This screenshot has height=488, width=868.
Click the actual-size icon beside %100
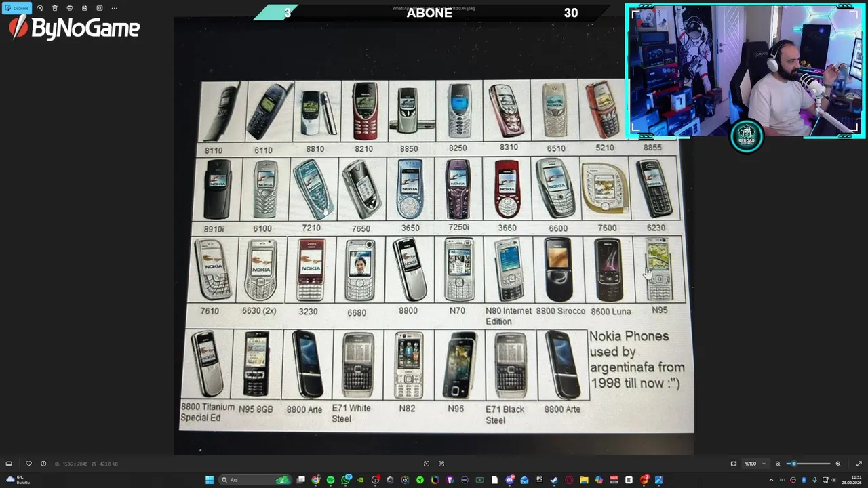(x=734, y=464)
